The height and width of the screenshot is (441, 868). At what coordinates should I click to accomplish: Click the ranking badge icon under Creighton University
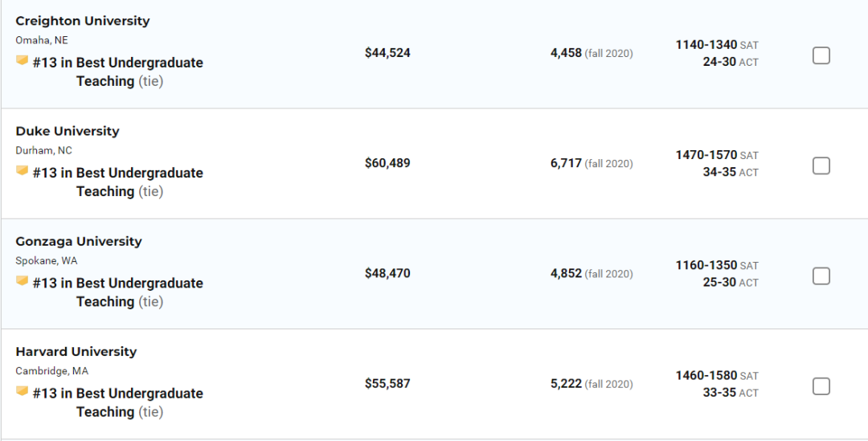pyautogui.click(x=23, y=60)
